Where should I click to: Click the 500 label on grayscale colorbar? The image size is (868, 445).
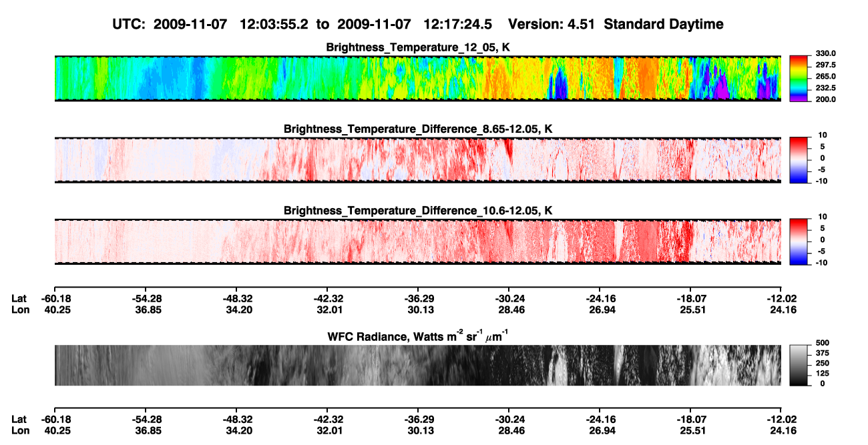click(821, 343)
